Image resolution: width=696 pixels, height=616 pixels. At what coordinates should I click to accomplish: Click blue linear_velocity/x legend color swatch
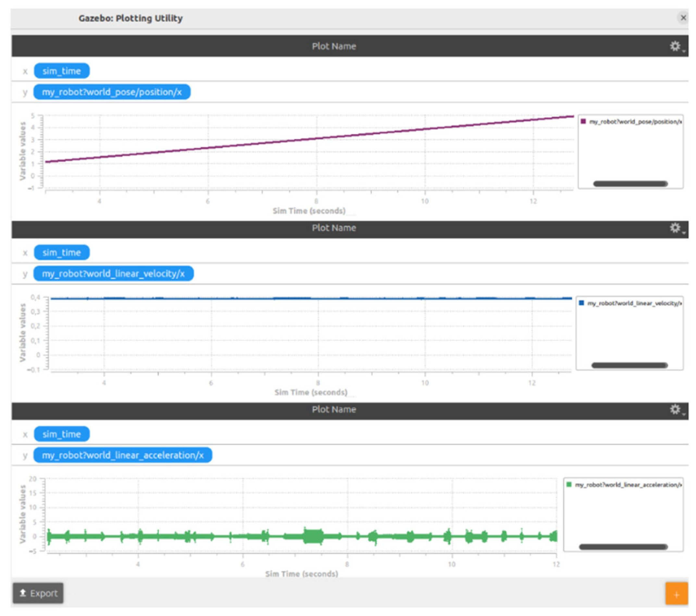pyautogui.click(x=582, y=303)
